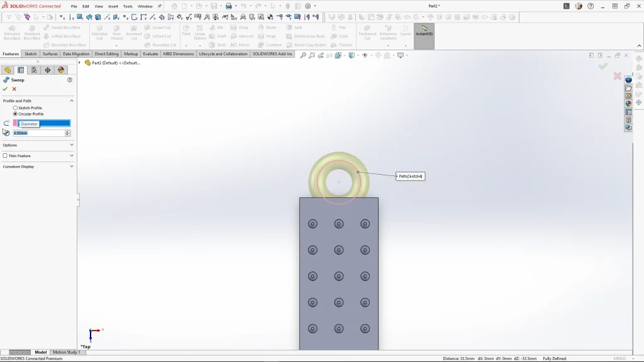Image resolution: width=644 pixels, height=362 pixels.
Task: Expand the Curvature Display section
Action: coord(72,167)
